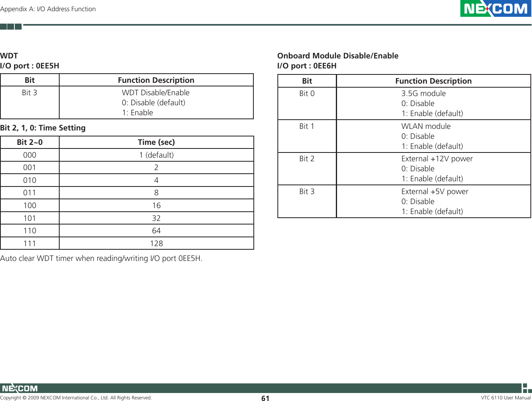Click the NEXCOM logo at top right
This screenshot has height=401, width=532.
pos(496,9)
